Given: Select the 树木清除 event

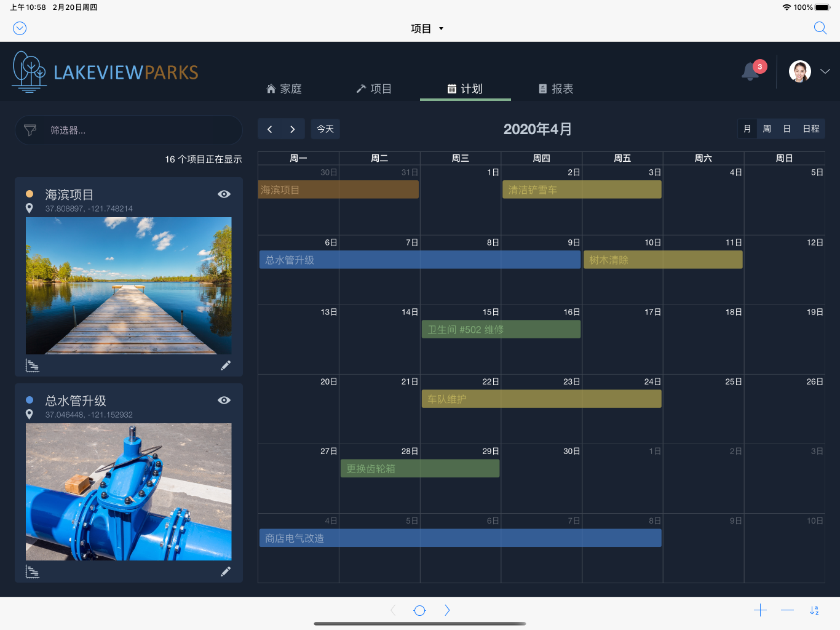Looking at the screenshot, I should (x=663, y=260).
